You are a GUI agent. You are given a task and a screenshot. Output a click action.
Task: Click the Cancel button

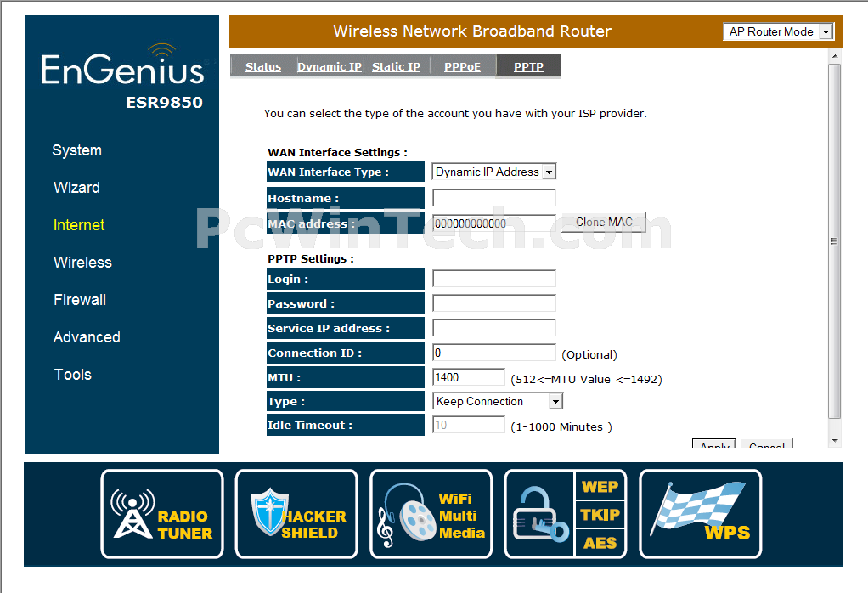[767, 443]
